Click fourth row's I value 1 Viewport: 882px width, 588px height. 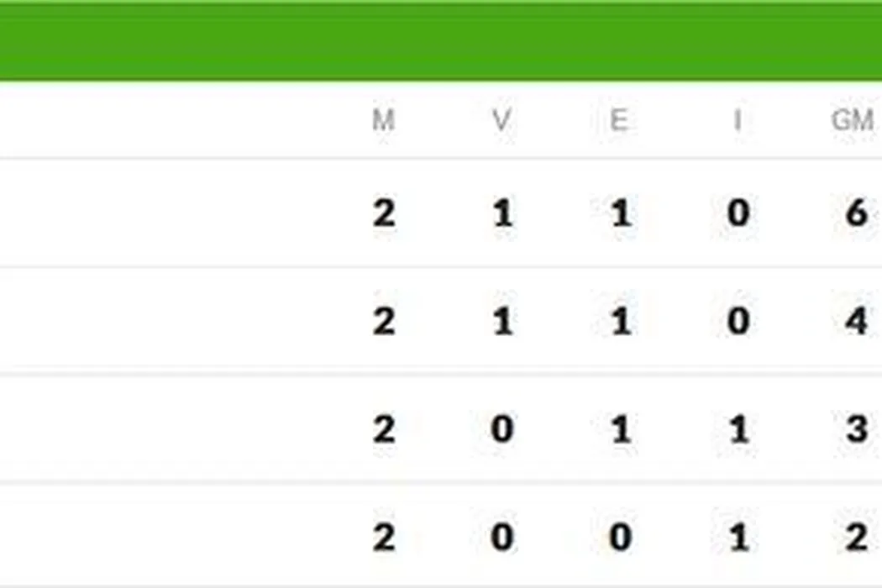[x=738, y=538]
